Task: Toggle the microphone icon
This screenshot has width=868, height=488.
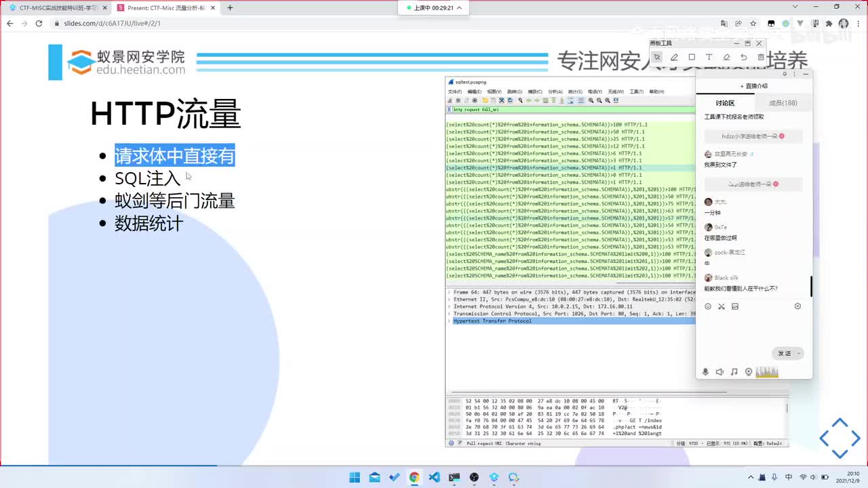Action: pyautogui.click(x=705, y=372)
